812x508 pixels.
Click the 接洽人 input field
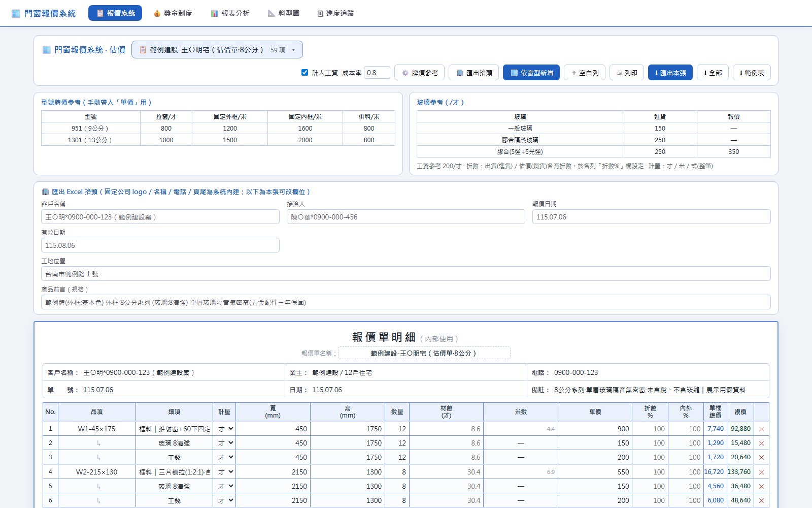click(x=406, y=217)
